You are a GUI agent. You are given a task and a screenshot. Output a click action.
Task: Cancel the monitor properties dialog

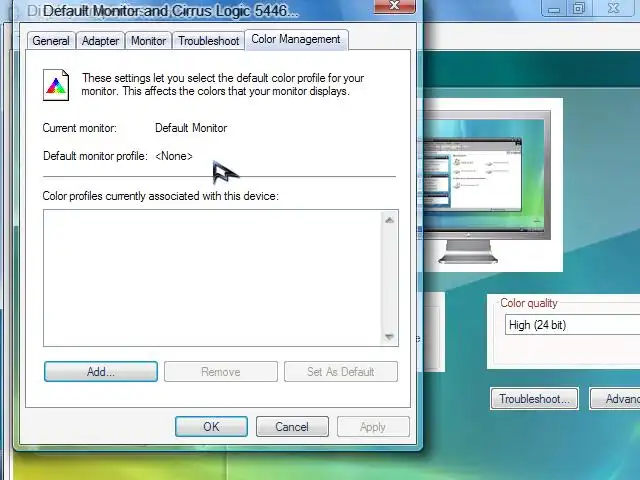pos(292,427)
